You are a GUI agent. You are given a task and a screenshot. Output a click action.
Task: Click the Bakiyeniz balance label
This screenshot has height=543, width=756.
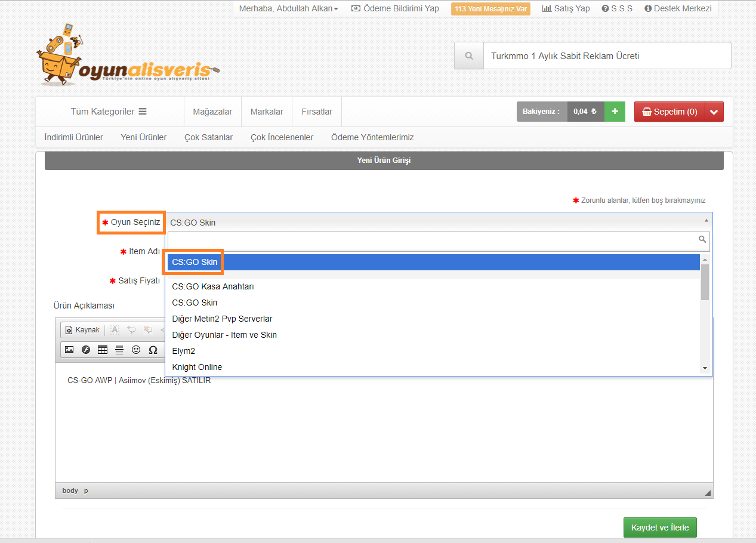542,112
